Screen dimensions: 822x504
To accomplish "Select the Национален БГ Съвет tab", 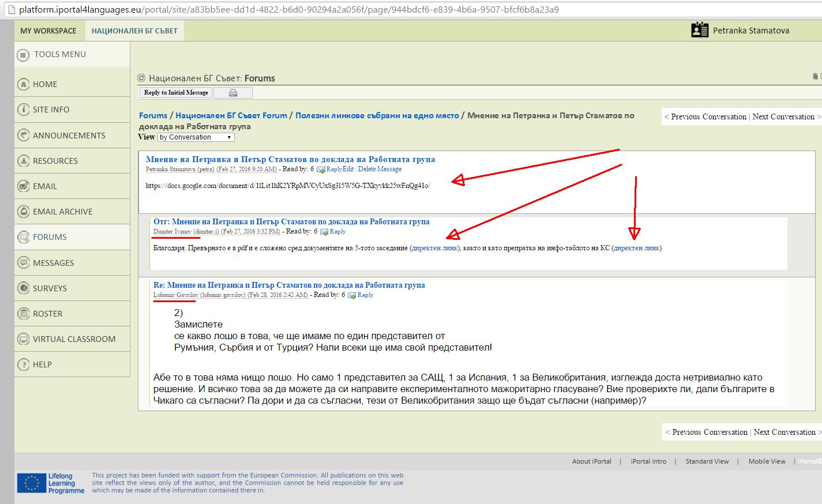I will pos(134,31).
